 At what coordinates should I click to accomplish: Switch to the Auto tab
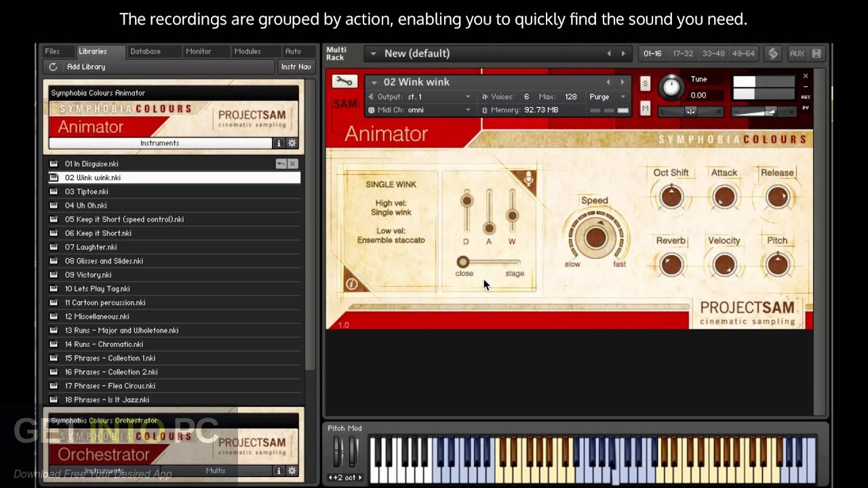[293, 52]
